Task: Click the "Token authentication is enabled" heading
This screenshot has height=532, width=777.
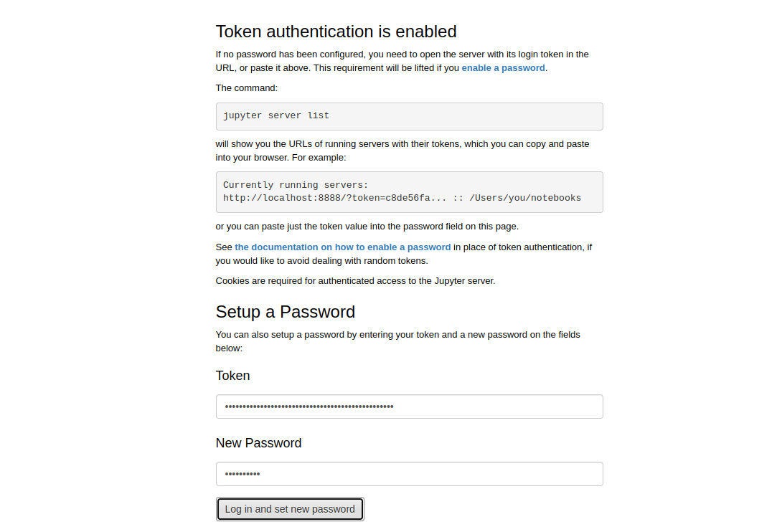Action: pos(336,32)
